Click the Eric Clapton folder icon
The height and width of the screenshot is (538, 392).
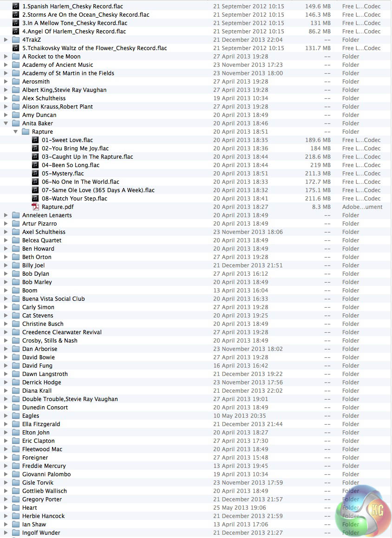tap(16, 441)
